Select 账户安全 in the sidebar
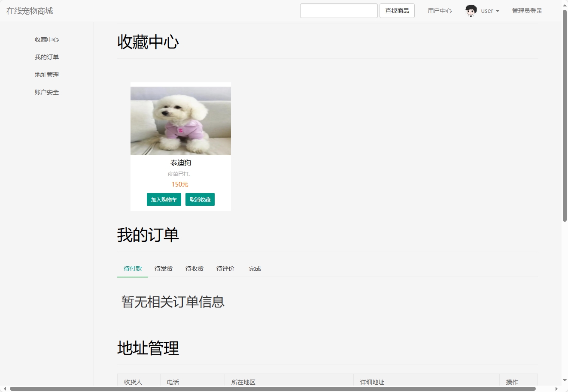This screenshot has height=392, width=568. (x=47, y=92)
